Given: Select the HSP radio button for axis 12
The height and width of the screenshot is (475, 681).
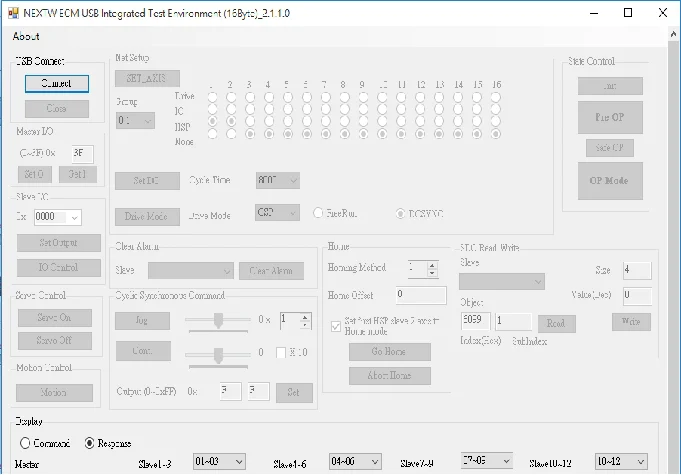Looking at the screenshot, I should coord(420,121).
